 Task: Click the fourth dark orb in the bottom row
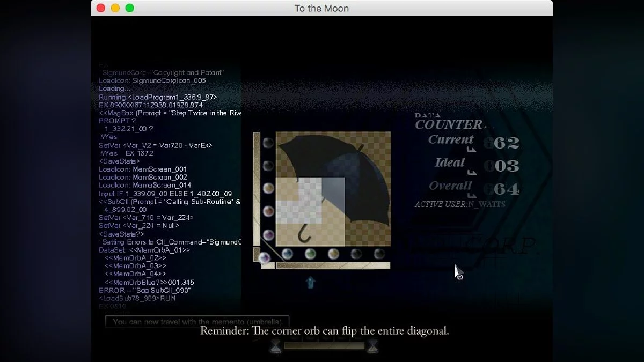point(356,254)
